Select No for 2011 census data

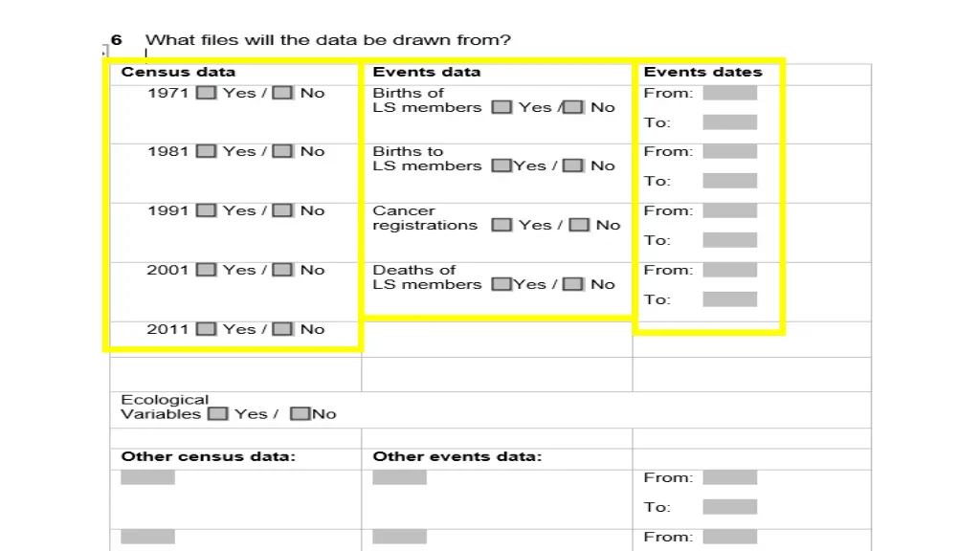tap(282, 329)
